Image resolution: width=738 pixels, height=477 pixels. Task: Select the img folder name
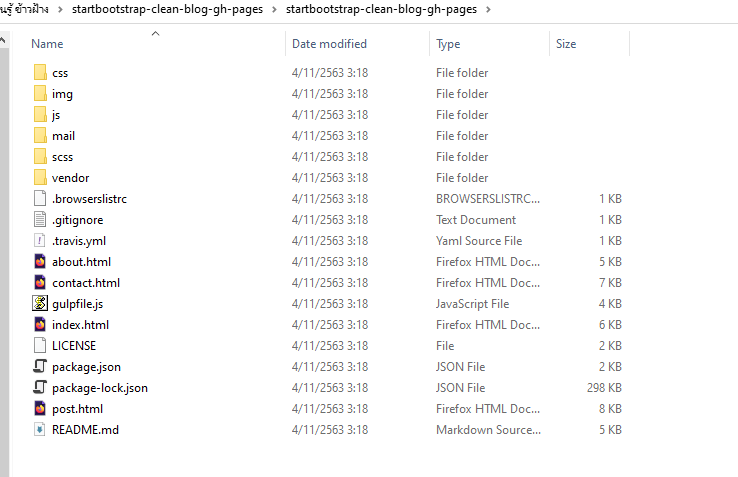[62, 94]
